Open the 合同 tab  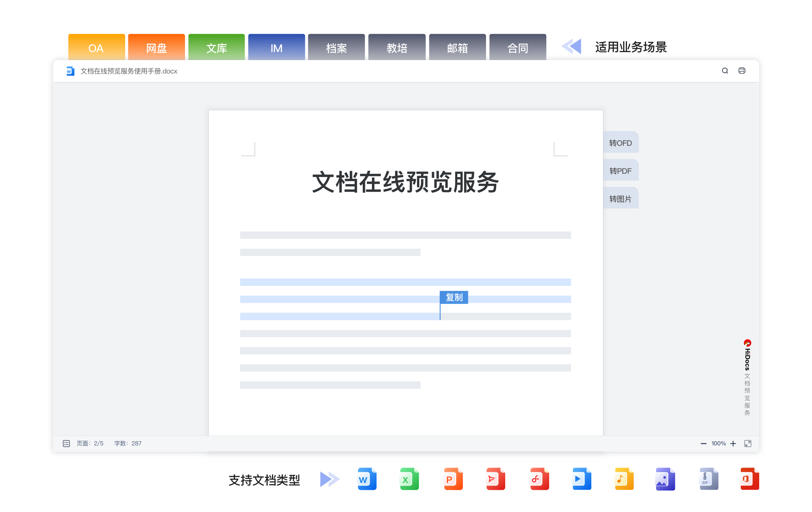pos(518,47)
